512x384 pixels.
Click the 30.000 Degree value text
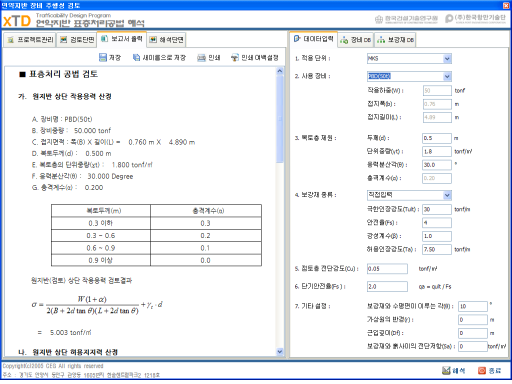(110, 176)
